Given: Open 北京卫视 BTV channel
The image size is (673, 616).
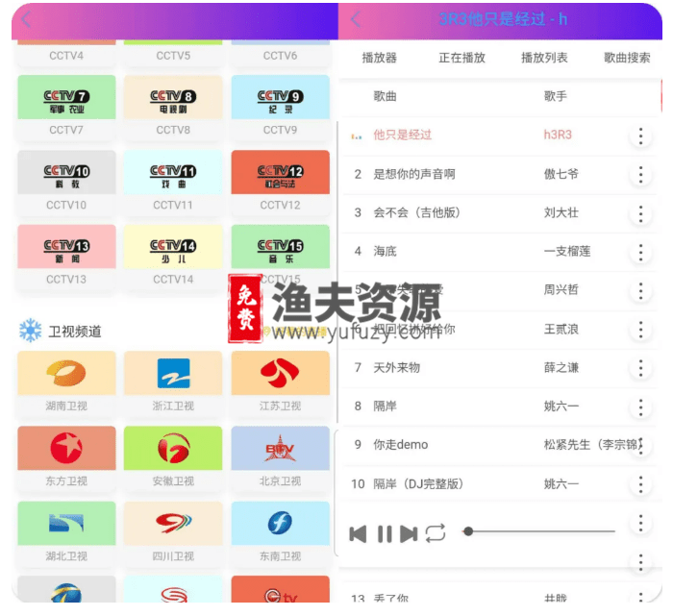Looking at the screenshot, I should pyautogui.click(x=281, y=457).
